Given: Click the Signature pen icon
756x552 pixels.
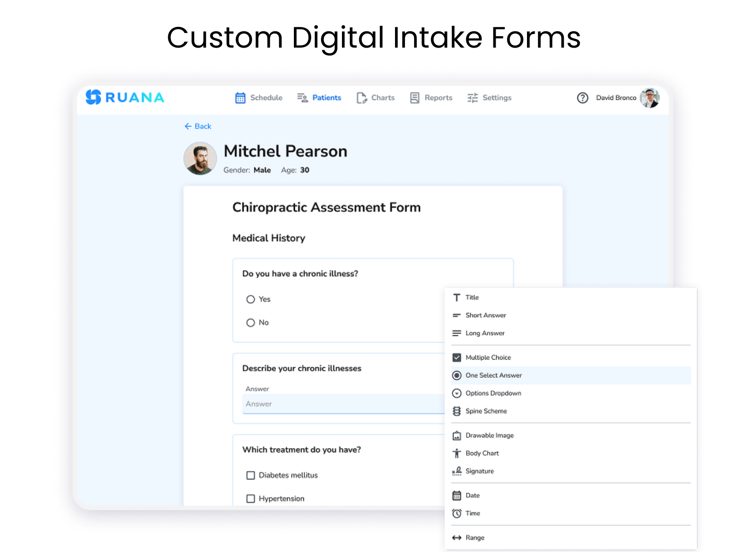Looking at the screenshot, I should tap(457, 471).
